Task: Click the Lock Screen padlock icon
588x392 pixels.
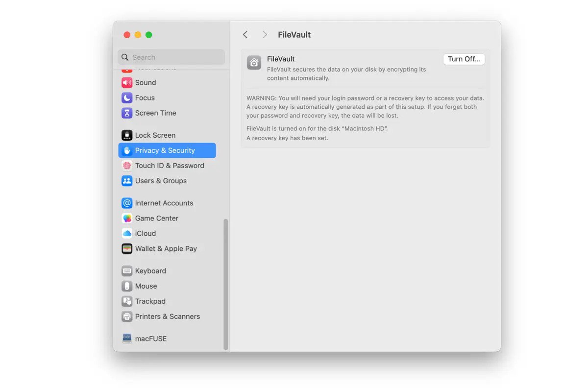Action: 127,135
